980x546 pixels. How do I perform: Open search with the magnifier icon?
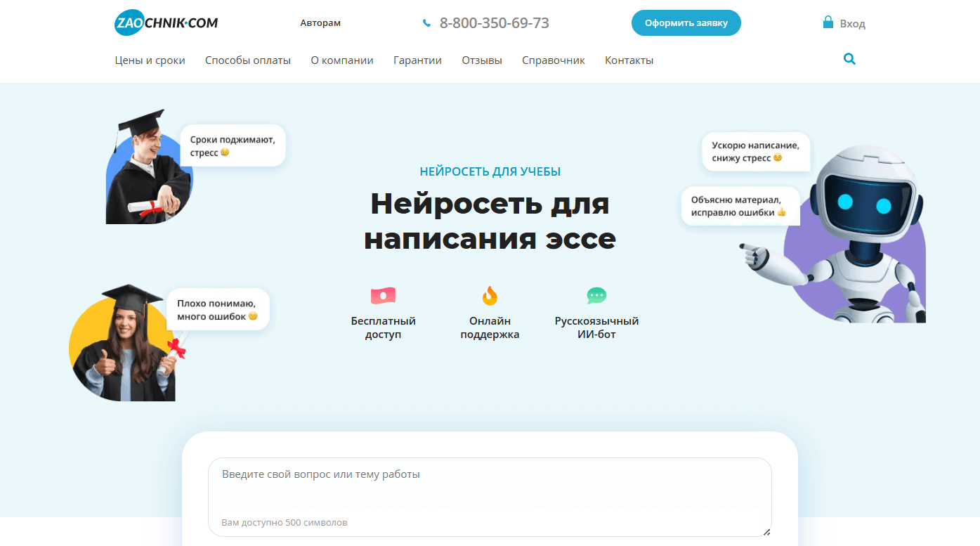849,59
